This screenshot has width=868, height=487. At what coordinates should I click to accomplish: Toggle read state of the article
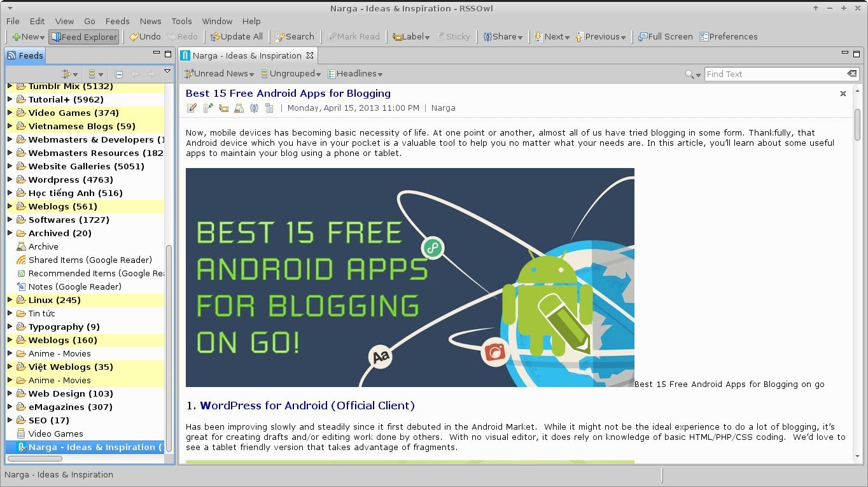tap(192, 108)
